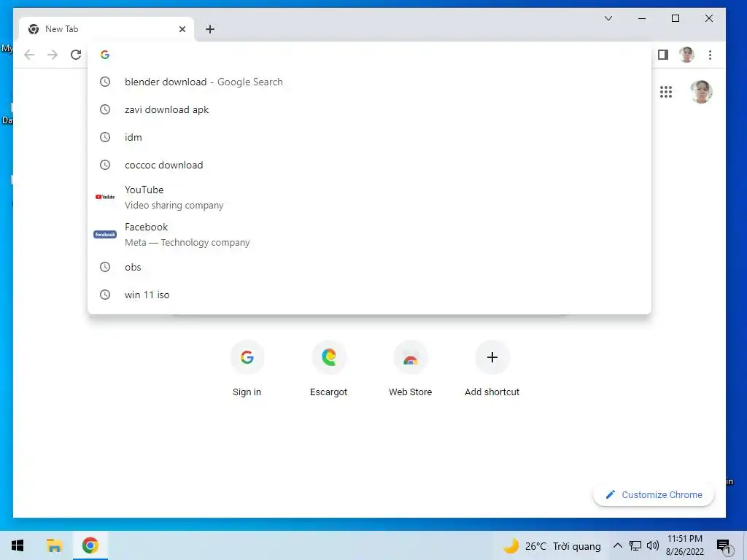
Task: Close the New Tab tab
Action: tap(182, 29)
